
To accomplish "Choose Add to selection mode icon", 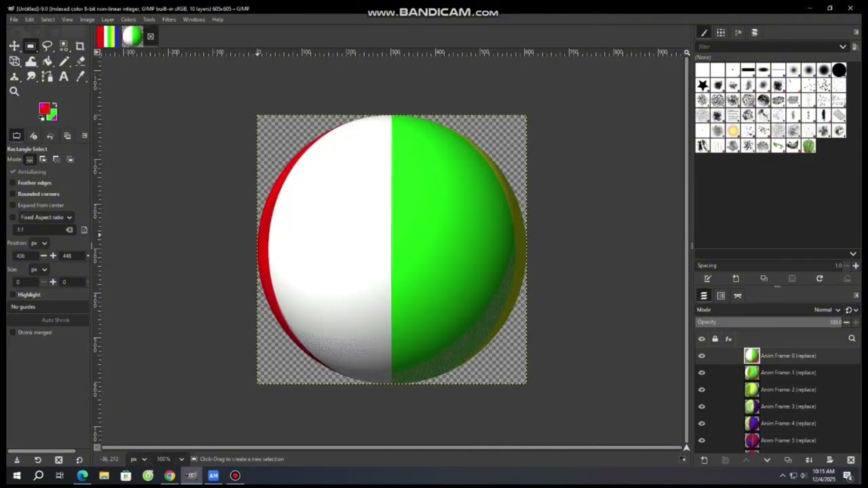I will tap(43, 159).
